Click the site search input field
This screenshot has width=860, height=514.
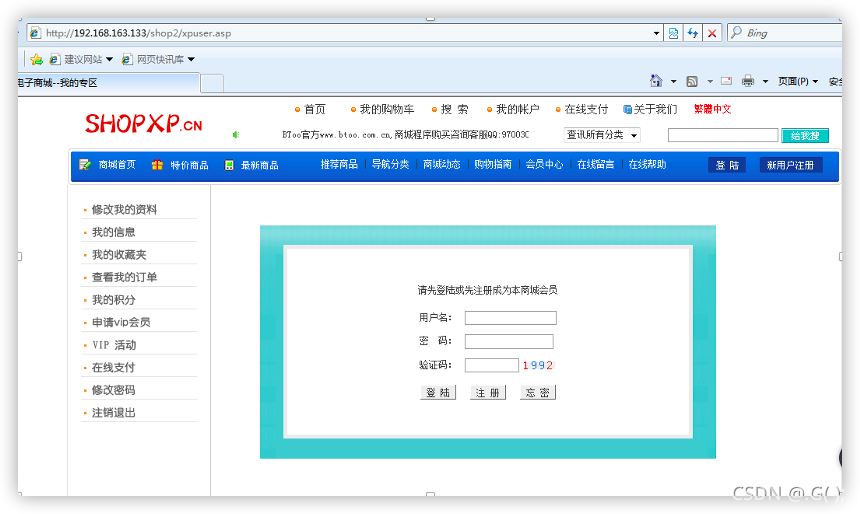click(x=723, y=135)
